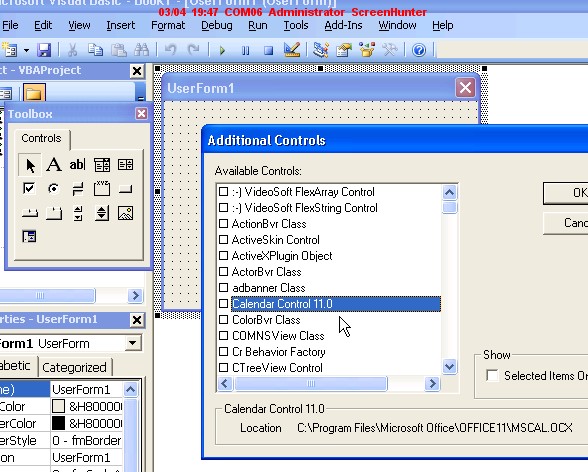Open Toolbox hammer-wrench toolbar icon
588x472 pixels.
click(x=390, y=50)
